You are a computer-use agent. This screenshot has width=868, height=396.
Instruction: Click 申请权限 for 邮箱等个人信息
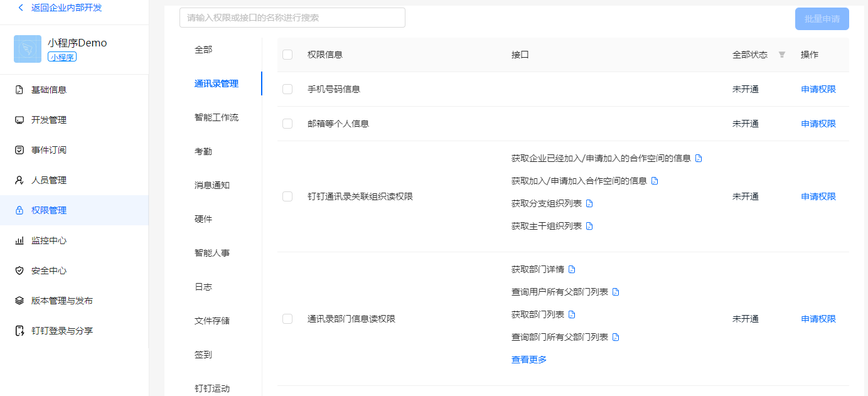click(x=818, y=124)
